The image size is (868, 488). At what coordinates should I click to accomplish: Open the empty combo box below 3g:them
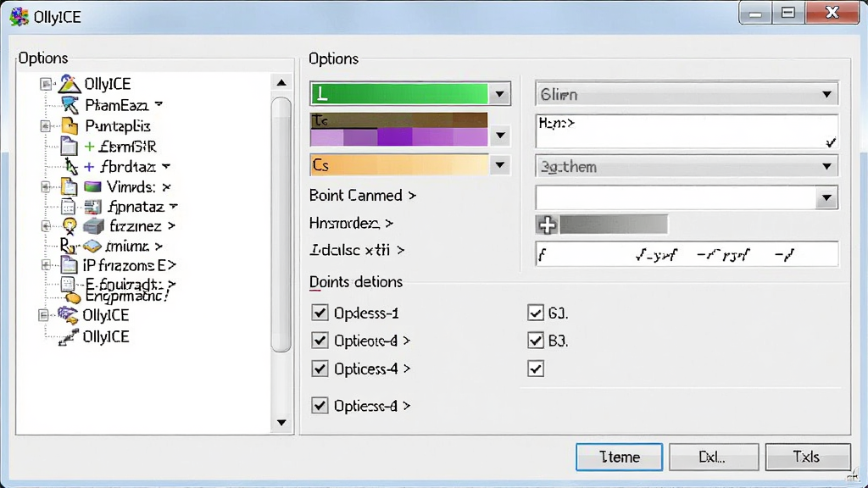(x=826, y=197)
